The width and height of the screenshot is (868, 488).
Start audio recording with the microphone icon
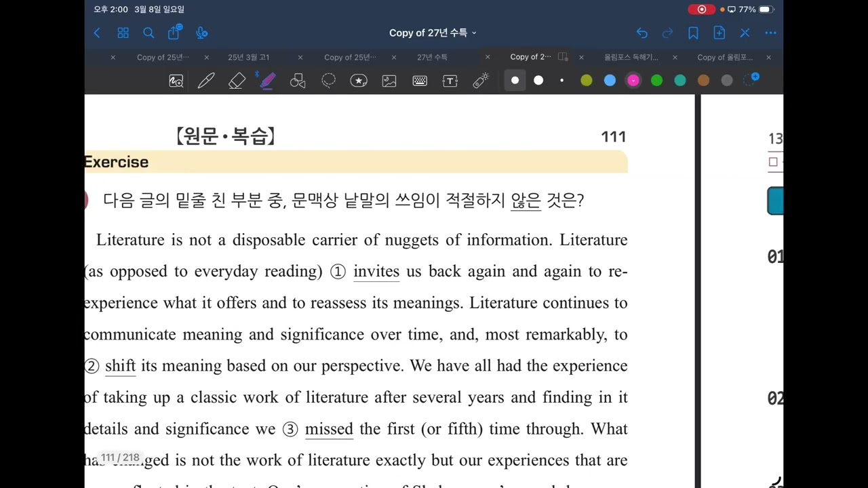pyautogui.click(x=201, y=33)
